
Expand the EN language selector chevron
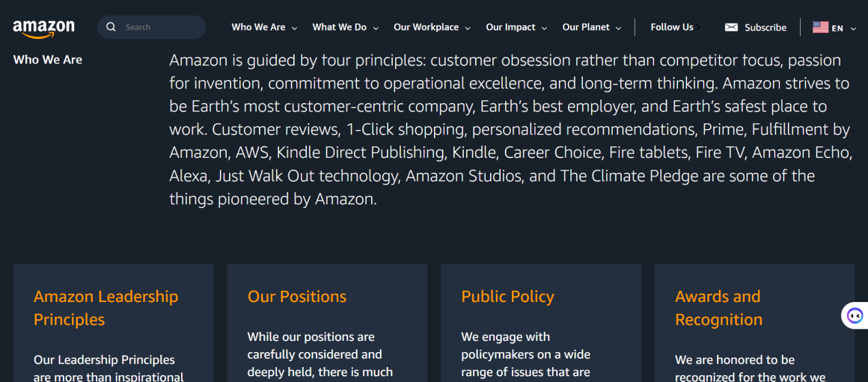(x=854, y=28)
